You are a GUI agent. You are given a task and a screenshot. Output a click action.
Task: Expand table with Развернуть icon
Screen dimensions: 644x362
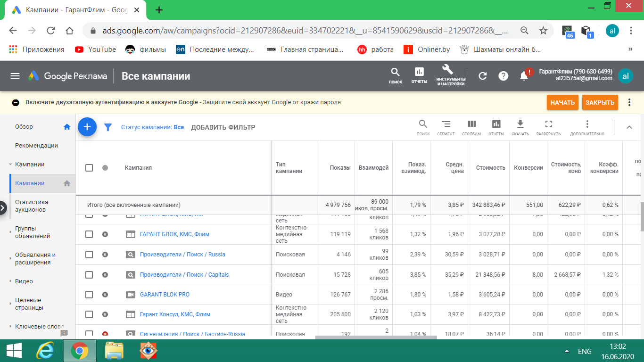point(548,127)
